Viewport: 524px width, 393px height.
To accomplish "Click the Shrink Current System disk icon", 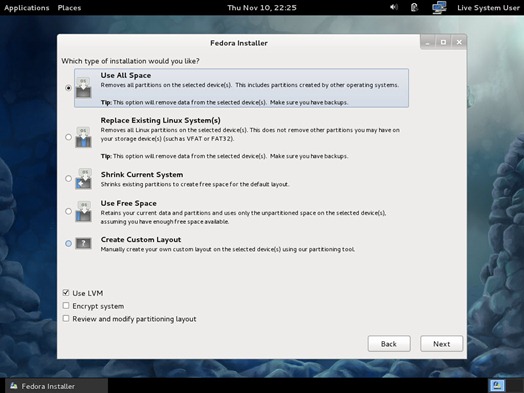I will [x=83, y=179].
